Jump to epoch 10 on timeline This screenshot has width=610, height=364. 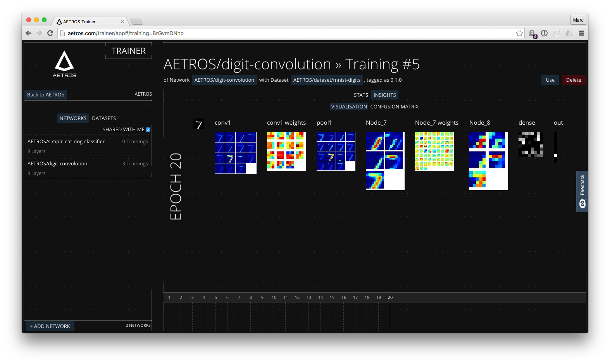[274, 297]
